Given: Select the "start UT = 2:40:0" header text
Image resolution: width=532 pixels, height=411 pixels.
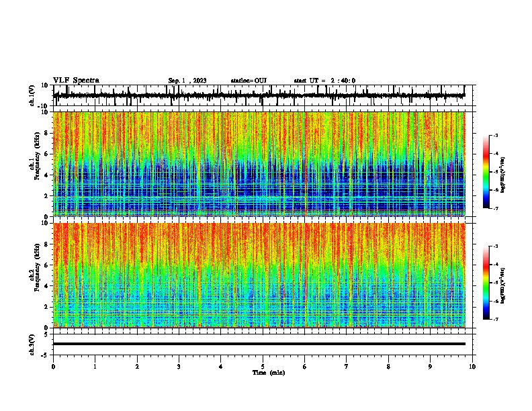Looking at the screenshot, I should tap(324, 81).
